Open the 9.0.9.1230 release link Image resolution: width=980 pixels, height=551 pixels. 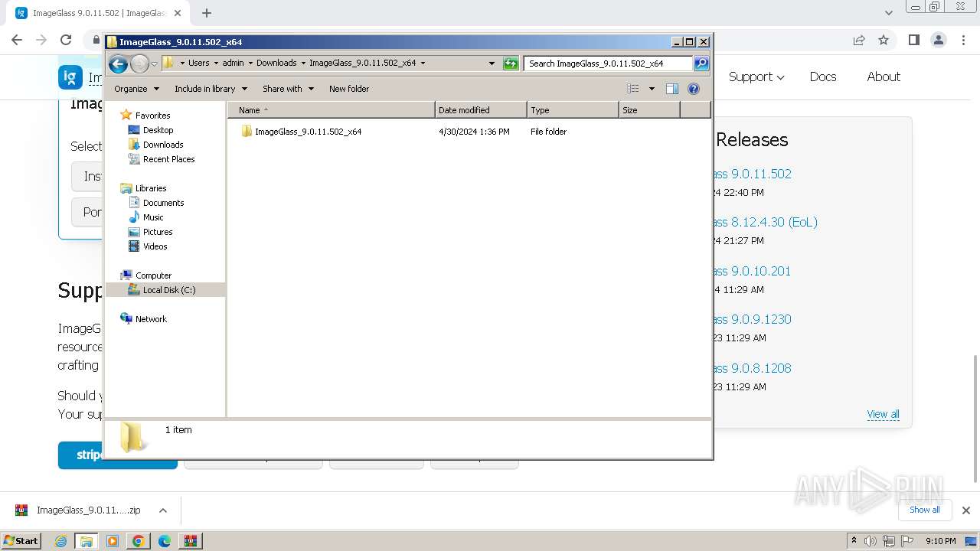[x=752, y=319]
